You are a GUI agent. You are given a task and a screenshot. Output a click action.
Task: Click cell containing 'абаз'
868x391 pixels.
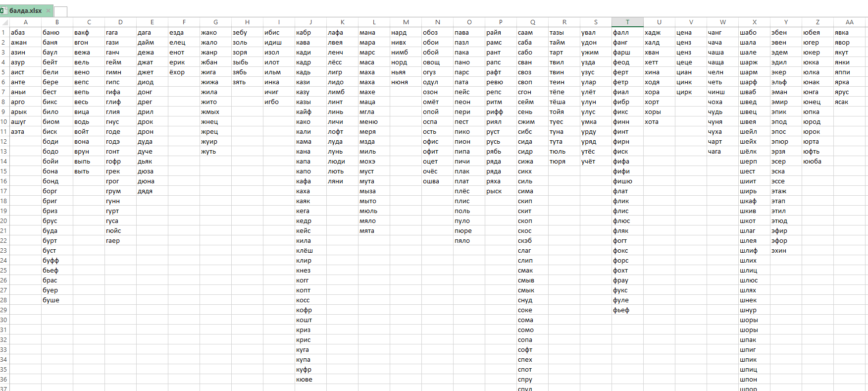(25, 33)
